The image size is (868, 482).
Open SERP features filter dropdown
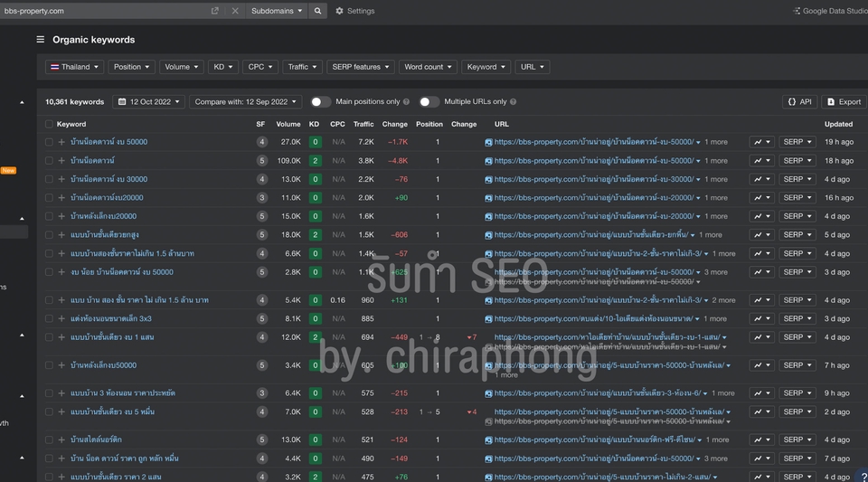[361, 67]
